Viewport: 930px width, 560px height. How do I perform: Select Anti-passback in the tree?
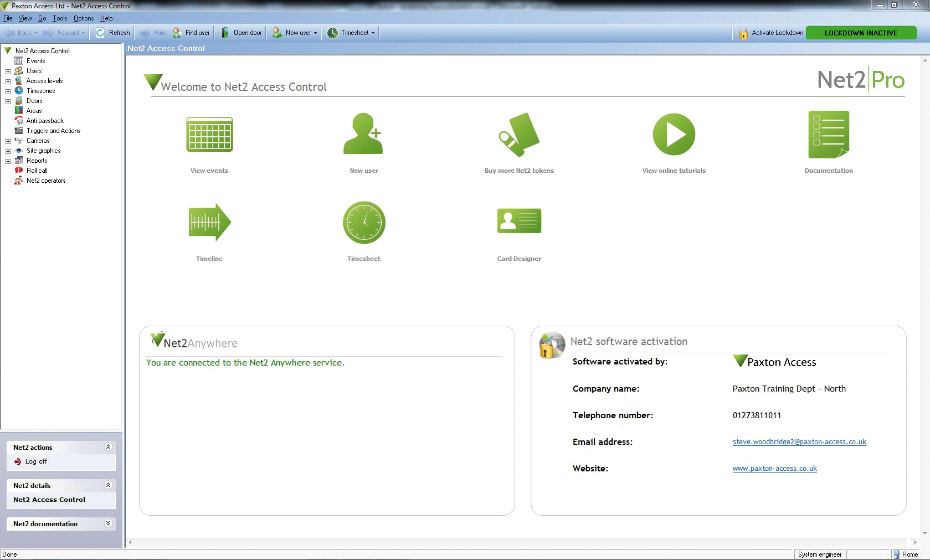click(45, 121)
